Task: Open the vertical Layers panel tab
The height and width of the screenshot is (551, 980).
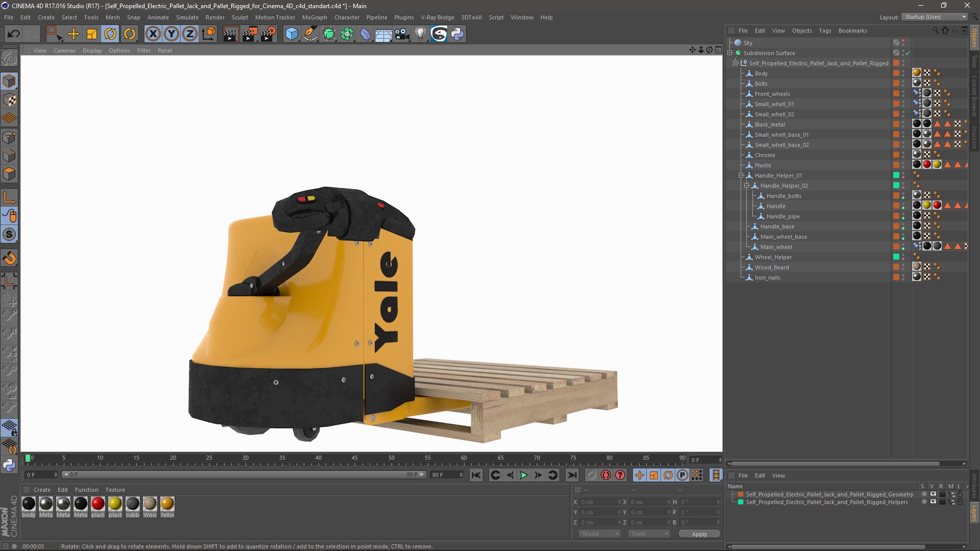Action: (x=974, y=513)
